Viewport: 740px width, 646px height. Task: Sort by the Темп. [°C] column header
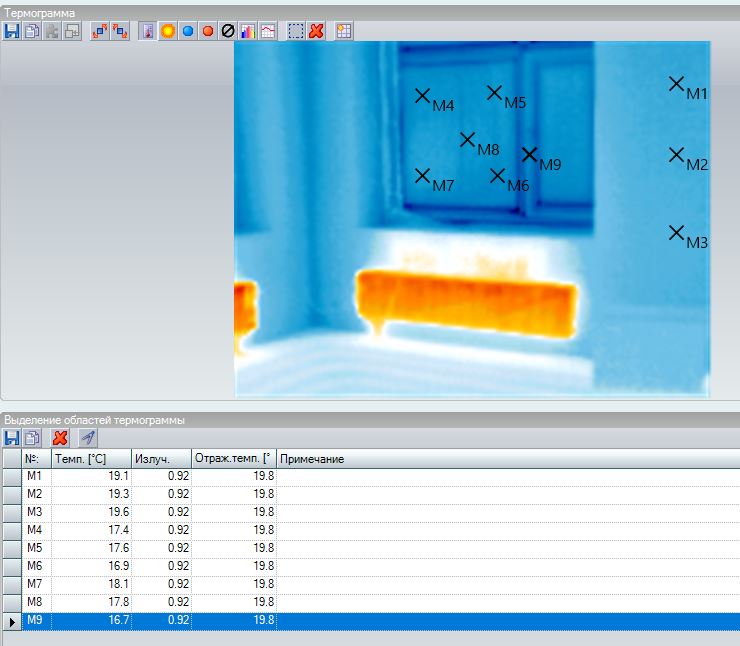pos(90,458)
